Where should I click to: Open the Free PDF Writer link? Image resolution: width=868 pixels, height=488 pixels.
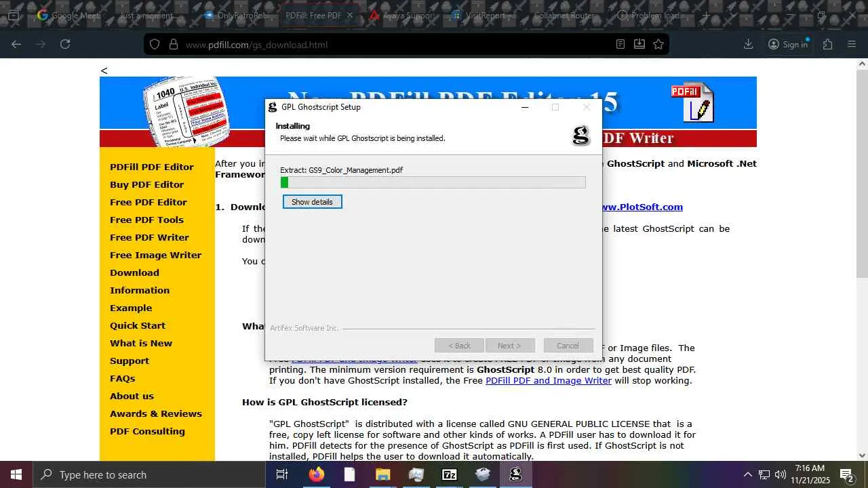tap(149, 237)
